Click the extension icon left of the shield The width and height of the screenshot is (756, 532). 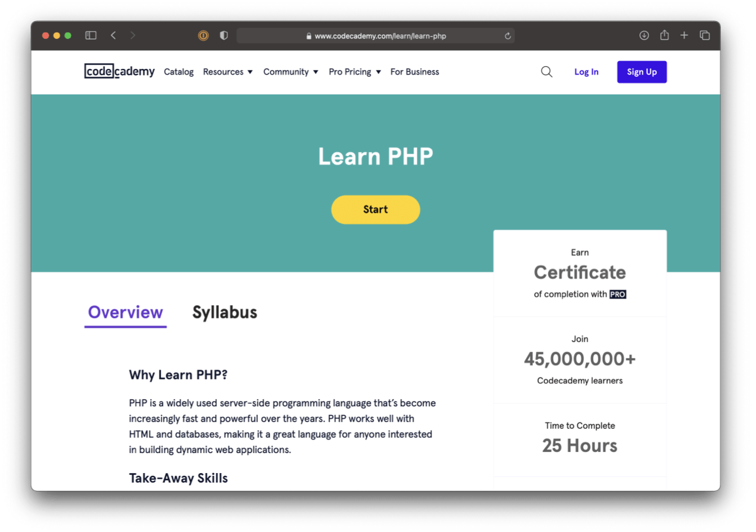pos(203,35)
